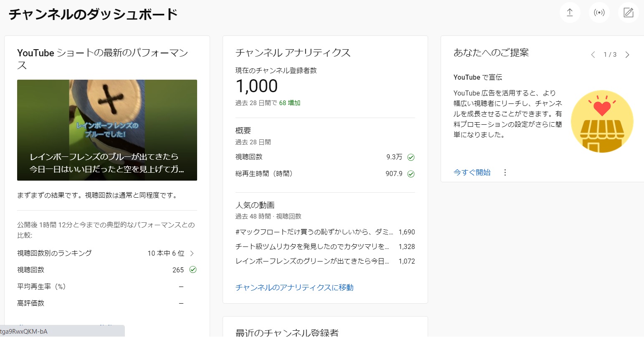Screen dimensions: 644x342
Task: Click YouTube で宣伝 heading
Action: pos(478,77)
